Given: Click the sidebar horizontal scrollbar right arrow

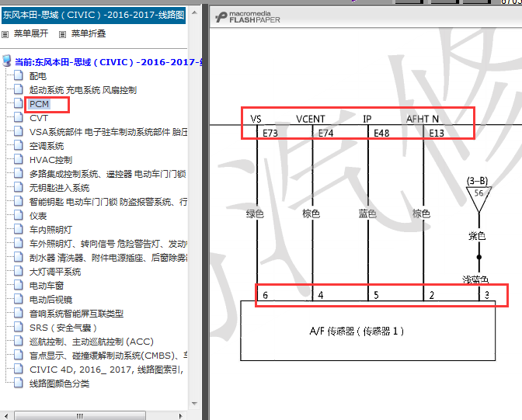Looking at the screenshot, I should tap(180, 416).
